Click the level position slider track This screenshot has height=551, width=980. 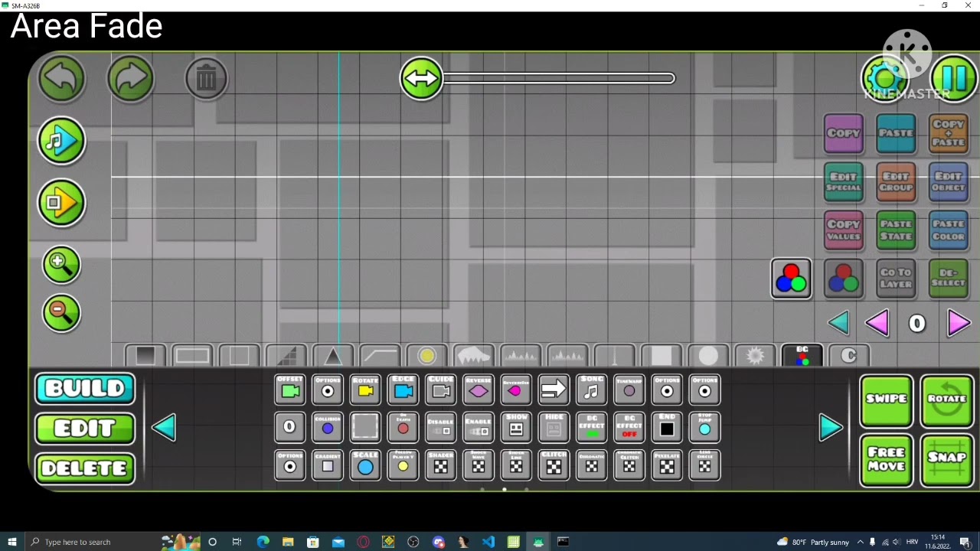(559, 78)
